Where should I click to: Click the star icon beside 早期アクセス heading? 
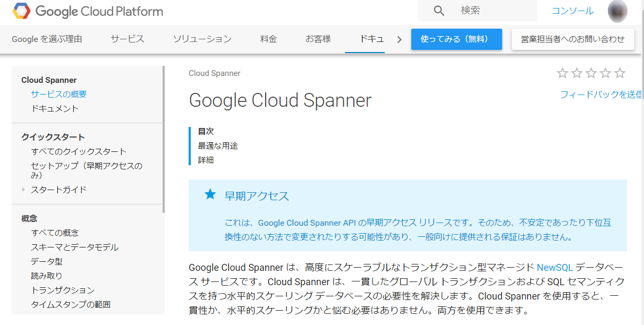tap(210, 195)
